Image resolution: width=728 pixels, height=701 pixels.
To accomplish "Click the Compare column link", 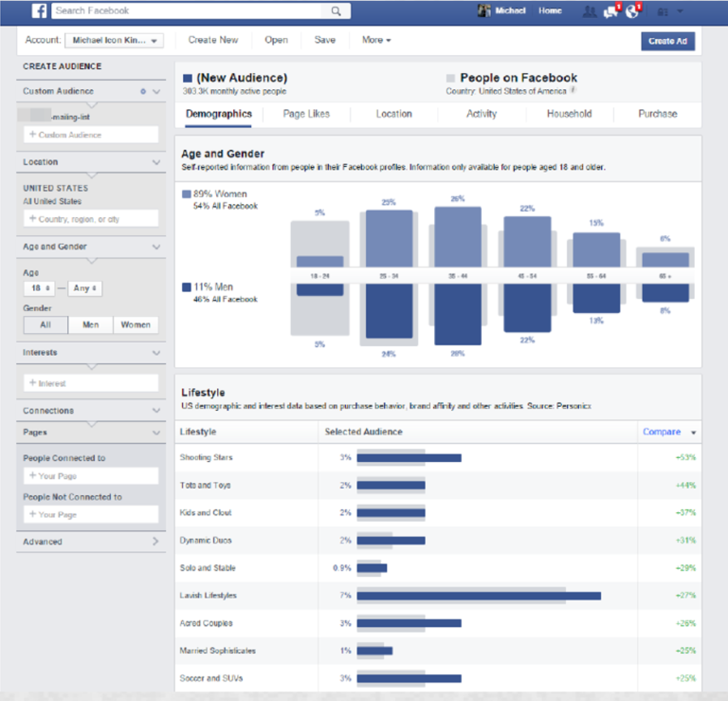I will click(662, 432).
